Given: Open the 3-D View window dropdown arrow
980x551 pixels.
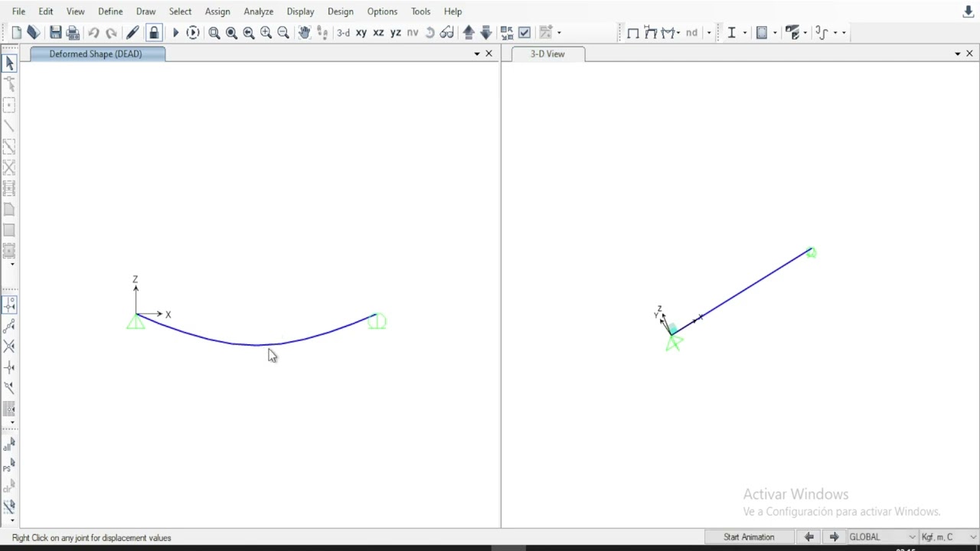Looking at the screenshot, I should [957, 54].
